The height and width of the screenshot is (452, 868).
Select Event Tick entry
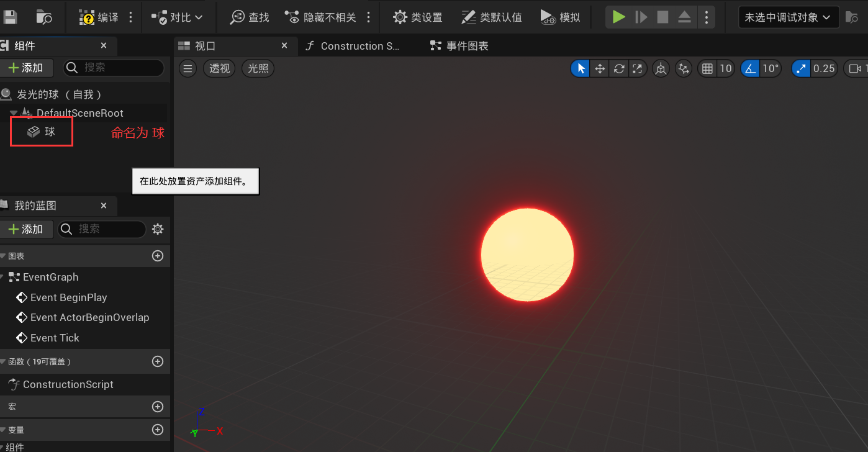click(48, 338)
